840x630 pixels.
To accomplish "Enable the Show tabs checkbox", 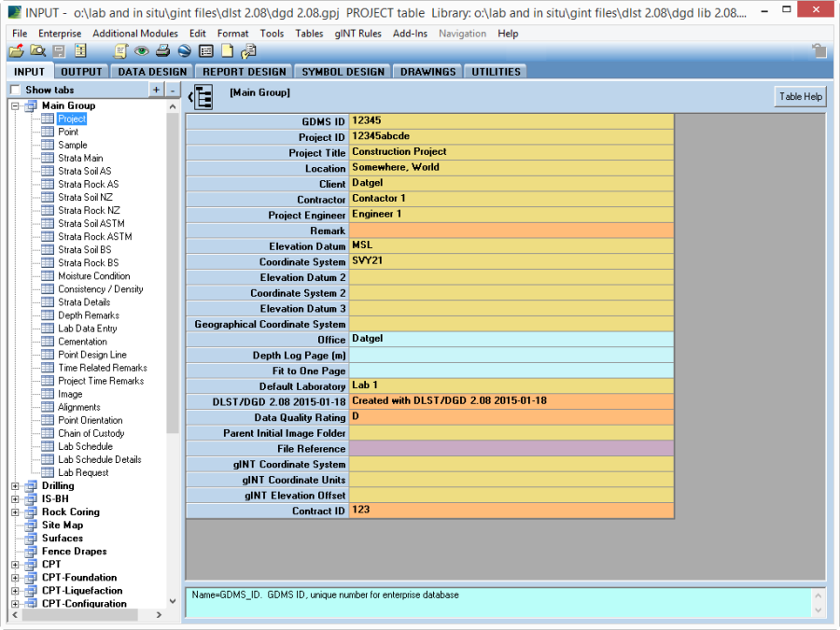I will pyautogui.click(x=15, y=90).
